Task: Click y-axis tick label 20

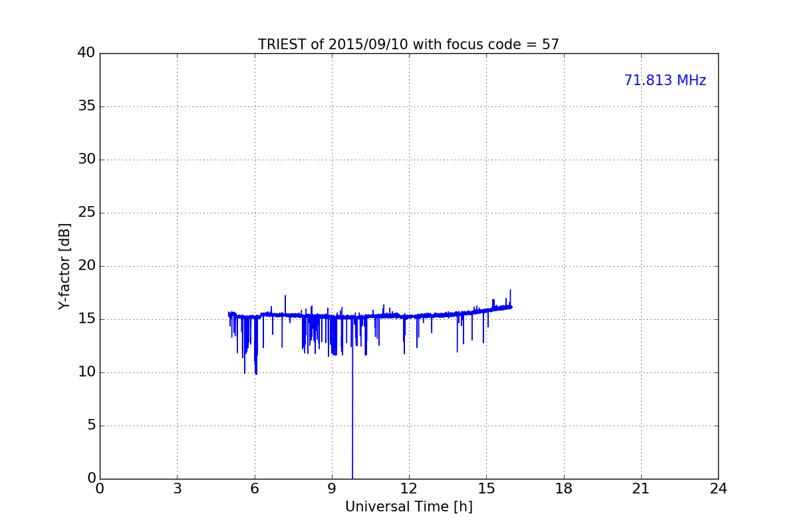Action: click(86, 266)
